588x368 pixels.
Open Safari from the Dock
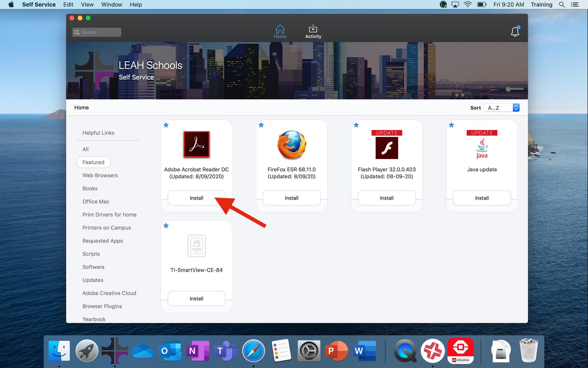[253, 351]
